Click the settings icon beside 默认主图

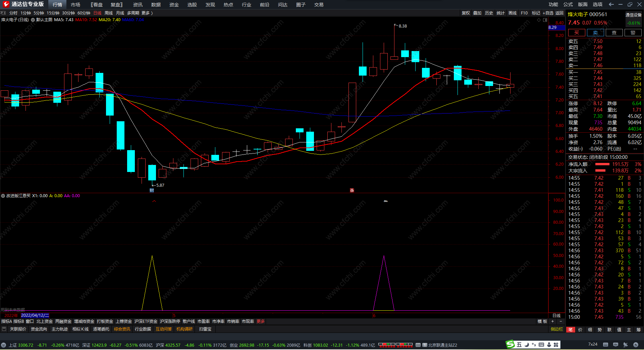click(x=33, y=20)
